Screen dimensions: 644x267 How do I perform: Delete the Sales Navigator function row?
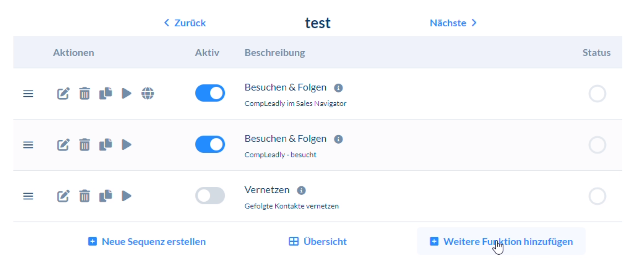point(84,94)
